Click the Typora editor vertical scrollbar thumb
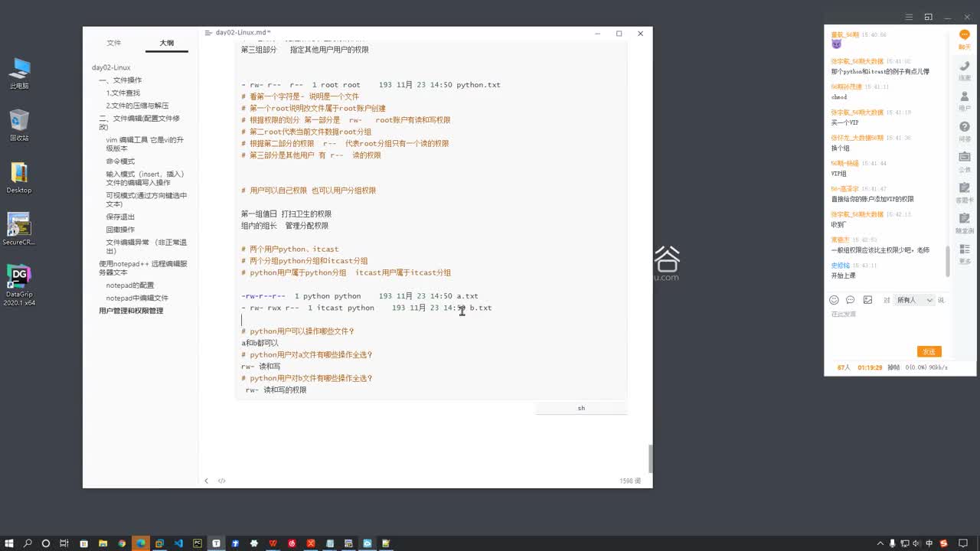 [x=651, y=458]
